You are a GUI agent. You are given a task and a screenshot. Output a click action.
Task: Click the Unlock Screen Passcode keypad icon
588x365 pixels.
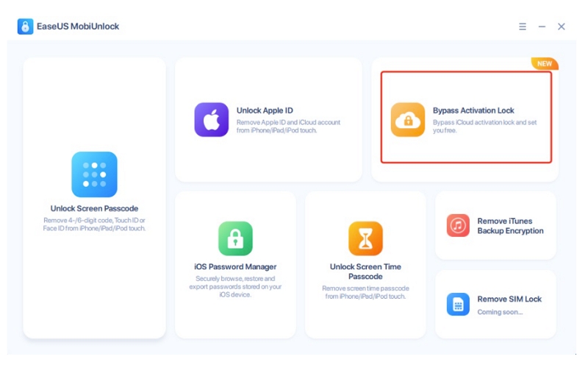click(x=95, y=174)
